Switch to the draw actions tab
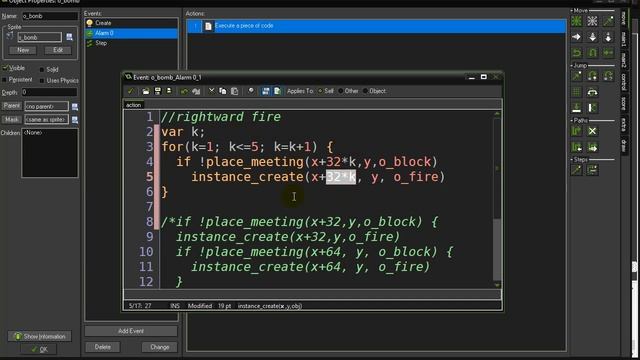The width and height of the screenshot is (640, 360). coord(623,145)
